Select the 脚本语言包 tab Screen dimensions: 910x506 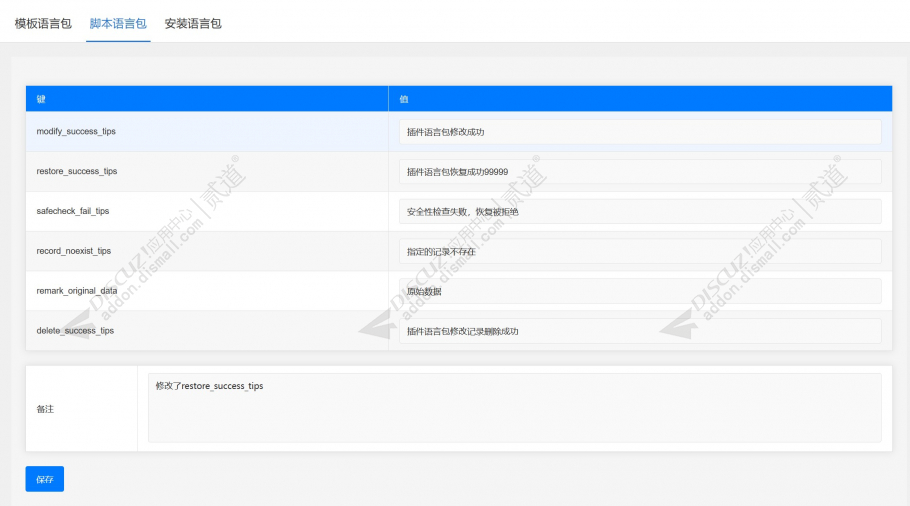(118, 24)
